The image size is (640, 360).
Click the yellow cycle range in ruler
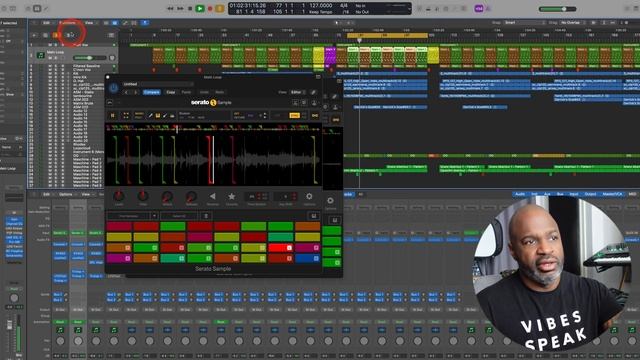(387, 36)
